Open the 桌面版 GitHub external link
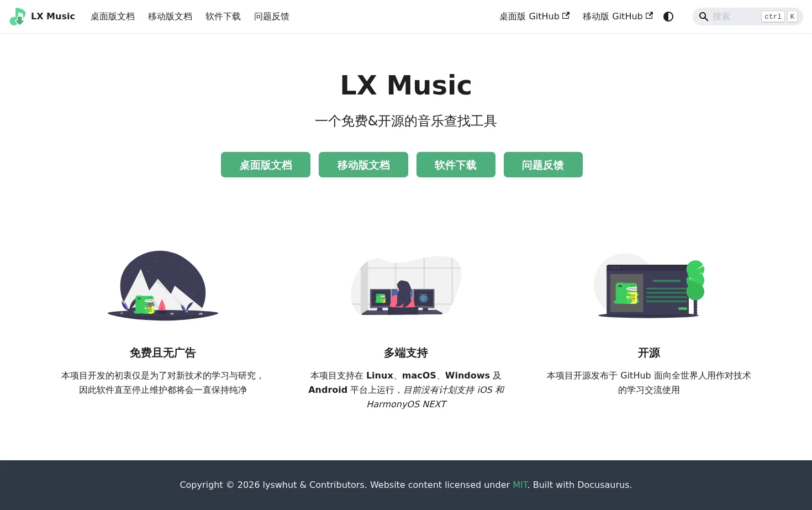This screenshot has width=812, height=510. (x=534, y=17)
